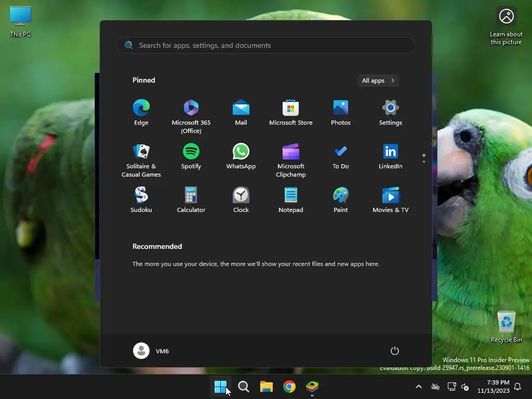Click the muted volume icon in tray
Image resolution: width=532 pixels, height=399 pixels.
[x=465, y=387]
